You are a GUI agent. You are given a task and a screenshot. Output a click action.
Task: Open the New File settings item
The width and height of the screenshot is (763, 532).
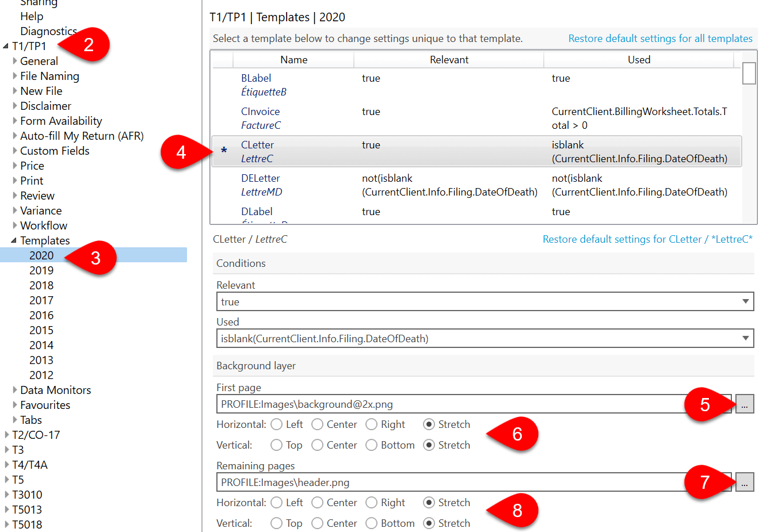click(41, 91)
